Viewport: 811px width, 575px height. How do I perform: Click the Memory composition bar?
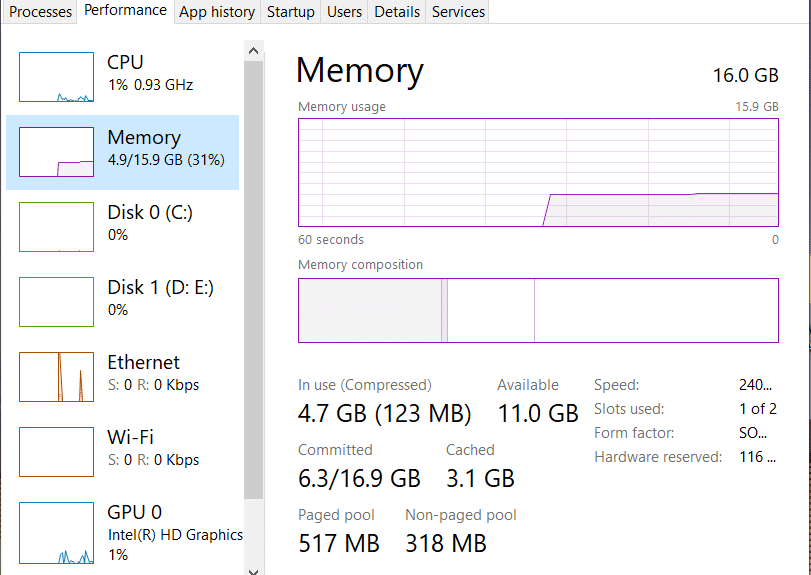tap(538, 310)
